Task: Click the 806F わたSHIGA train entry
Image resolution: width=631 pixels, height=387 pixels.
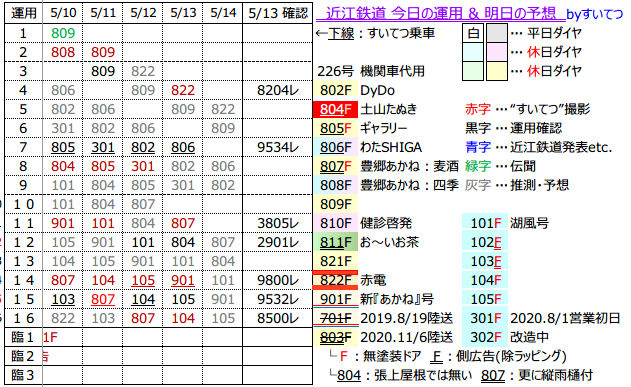Action: coord(368,147)
